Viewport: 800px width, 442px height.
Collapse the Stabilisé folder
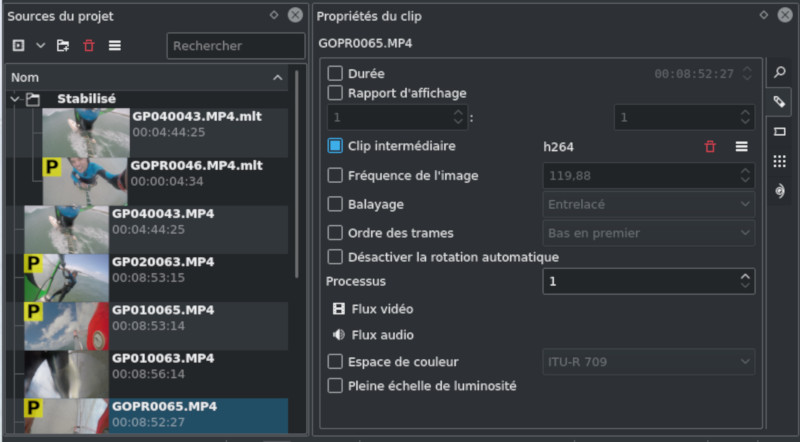15,99
